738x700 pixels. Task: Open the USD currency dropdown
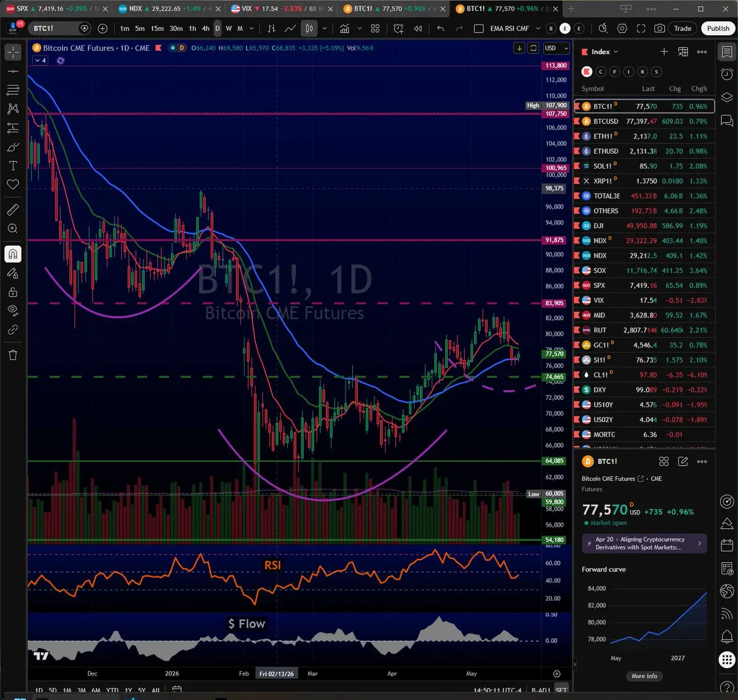pos(556,48)
